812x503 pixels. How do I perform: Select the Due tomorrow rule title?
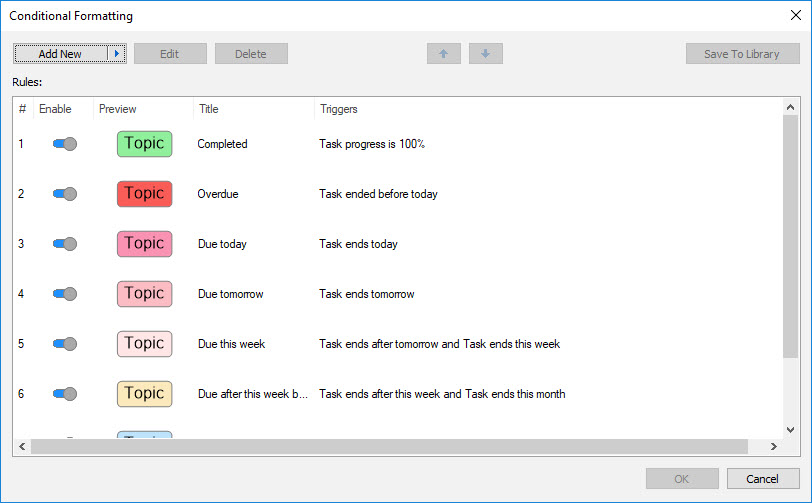point(230,294)
